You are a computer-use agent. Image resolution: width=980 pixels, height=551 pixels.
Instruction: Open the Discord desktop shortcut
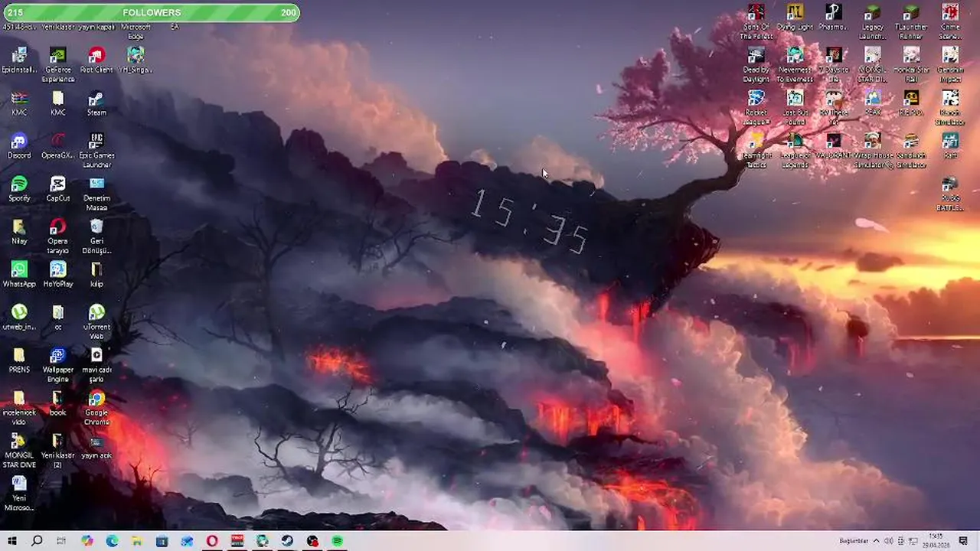[x=19, y=145]
